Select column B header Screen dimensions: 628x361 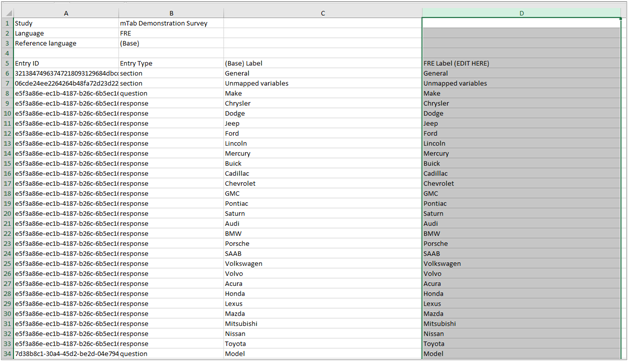[x=171, y=13]
